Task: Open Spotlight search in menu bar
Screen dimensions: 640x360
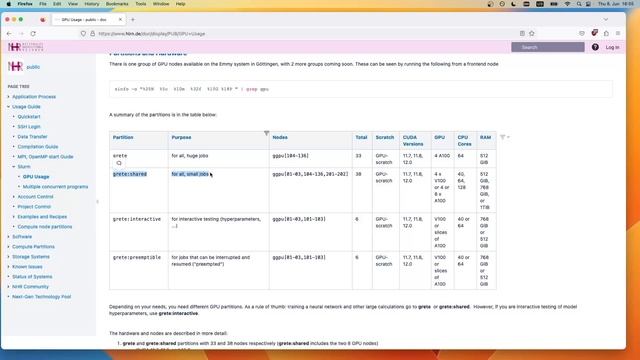Action: [579, 4]
